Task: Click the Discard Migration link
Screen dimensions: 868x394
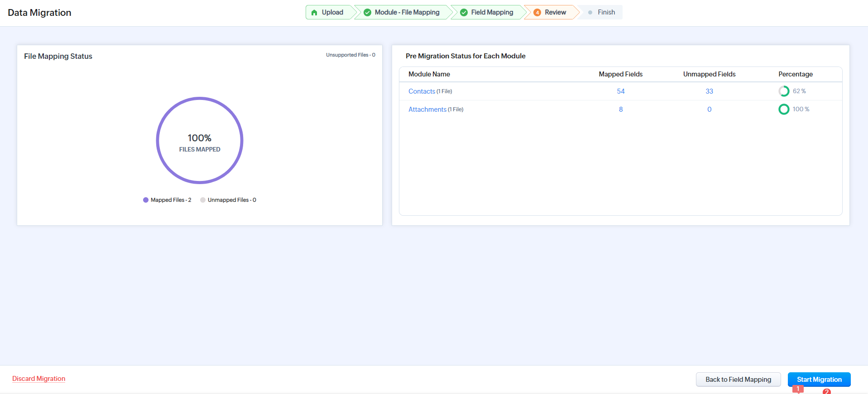Action: (38, 379)
